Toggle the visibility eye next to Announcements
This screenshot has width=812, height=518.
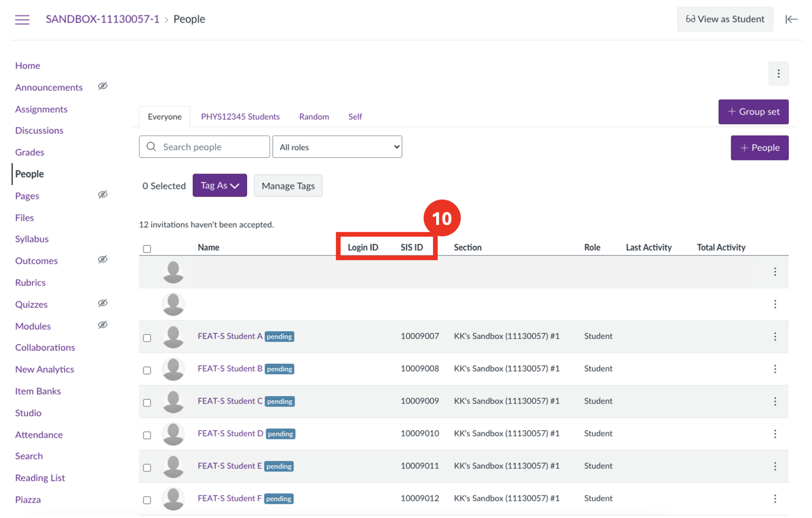(x=103, y=86)
